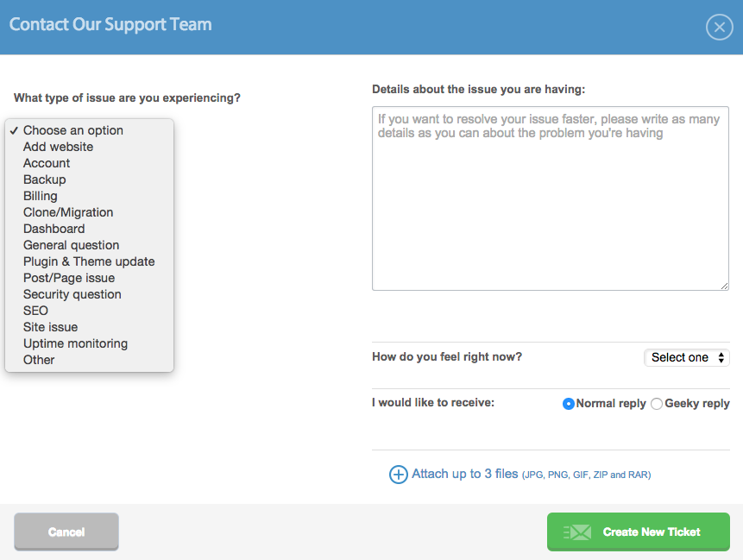Choose 'Security question' issue type

pos(72,294)
